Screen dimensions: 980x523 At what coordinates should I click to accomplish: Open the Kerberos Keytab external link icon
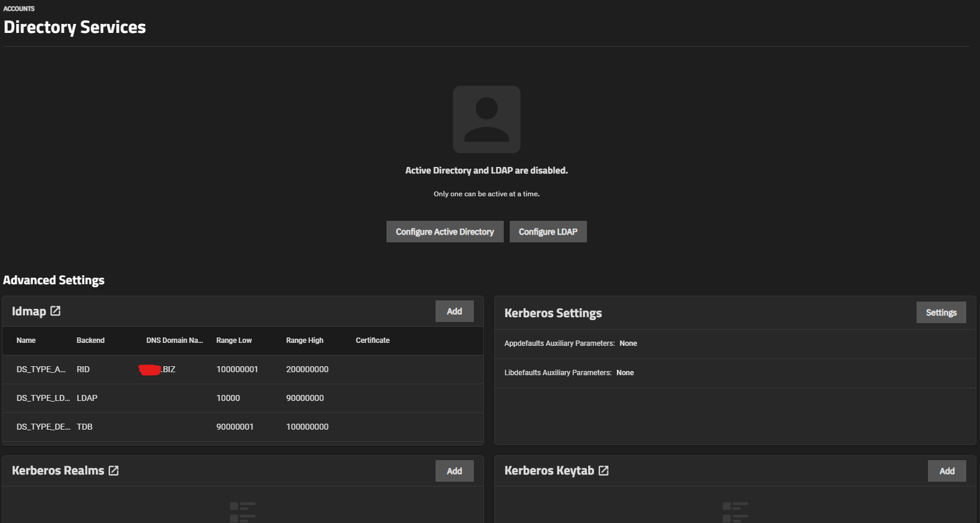click(x=604, y=471)
